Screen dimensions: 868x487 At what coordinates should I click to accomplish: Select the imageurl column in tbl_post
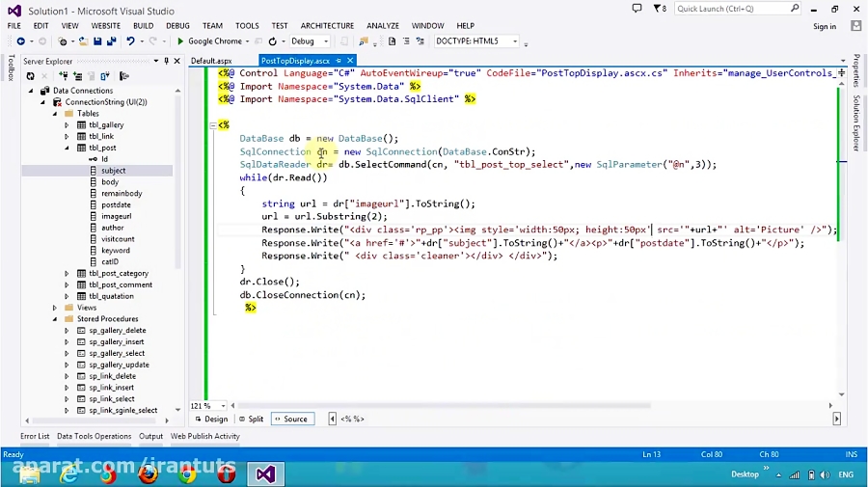tap(116, 216)
